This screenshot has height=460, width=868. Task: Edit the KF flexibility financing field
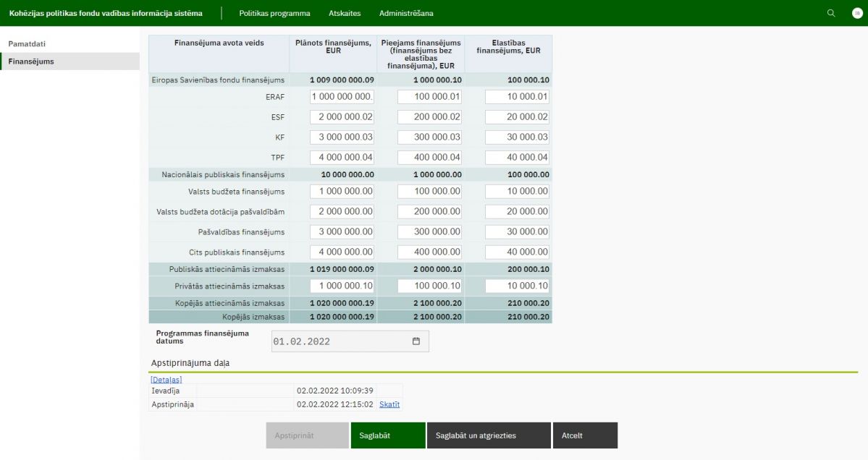[517, 137]
